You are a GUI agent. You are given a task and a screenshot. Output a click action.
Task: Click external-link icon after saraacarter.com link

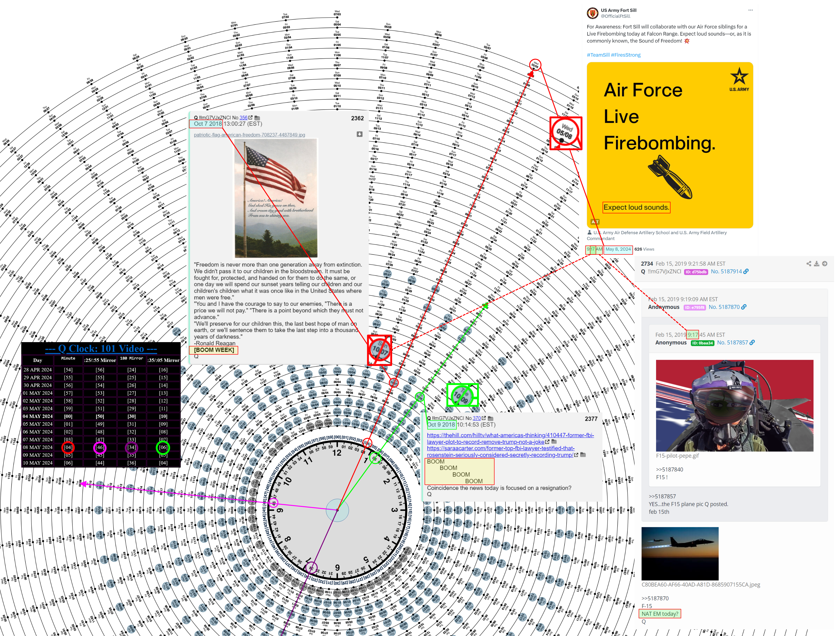point(576,455)
